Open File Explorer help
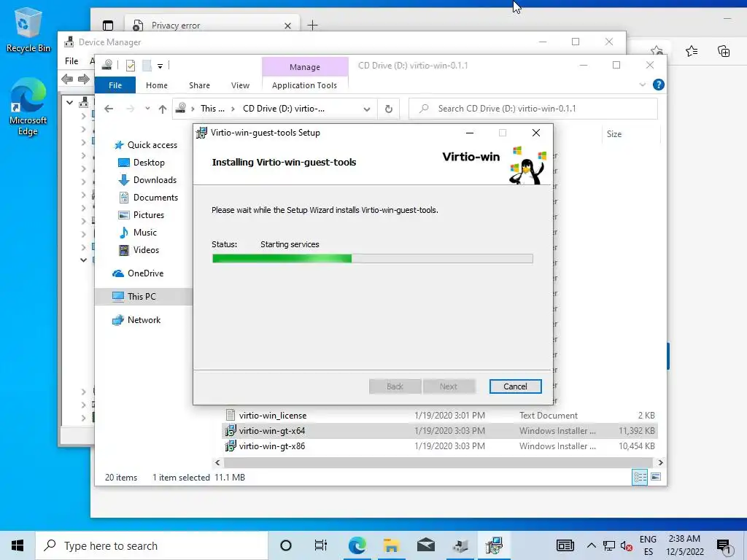The image size is (747, 560). pyautogui.click(x=659, y=85)
